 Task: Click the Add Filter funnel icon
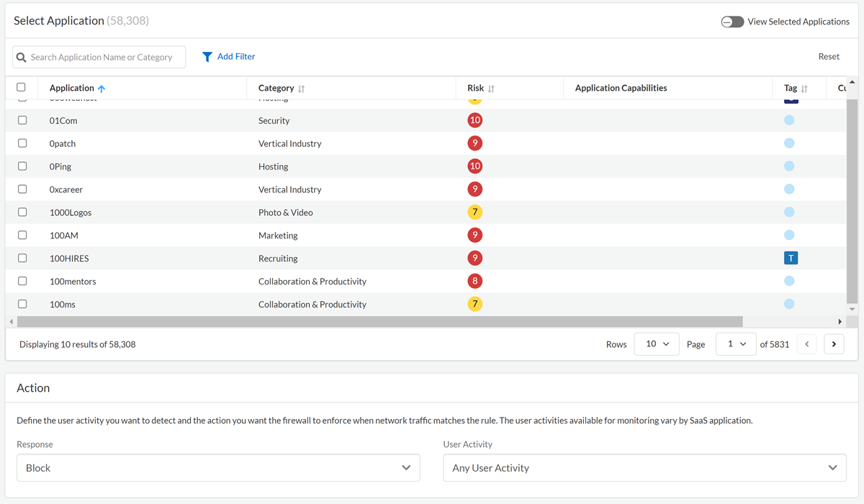[x=207, y=57]
